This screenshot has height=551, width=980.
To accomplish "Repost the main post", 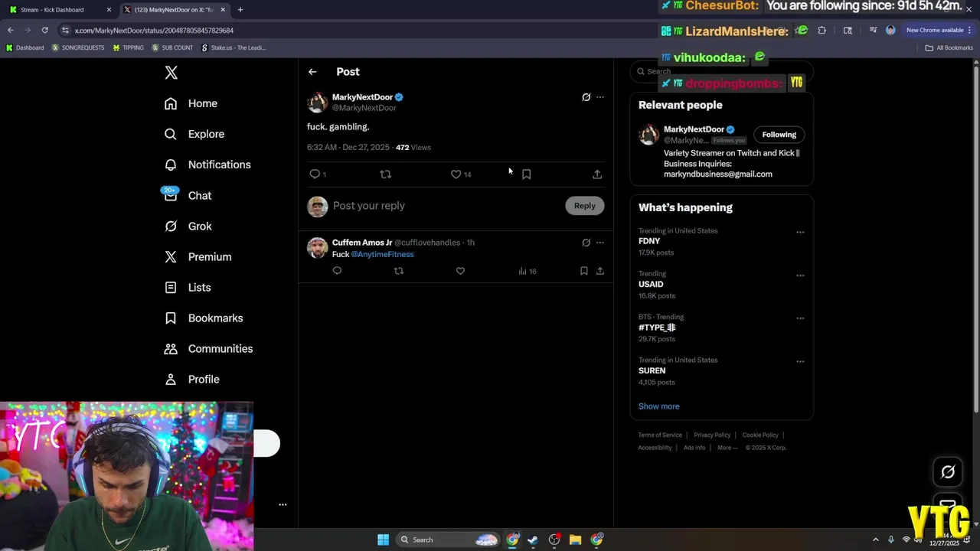I will click(386, 174).
